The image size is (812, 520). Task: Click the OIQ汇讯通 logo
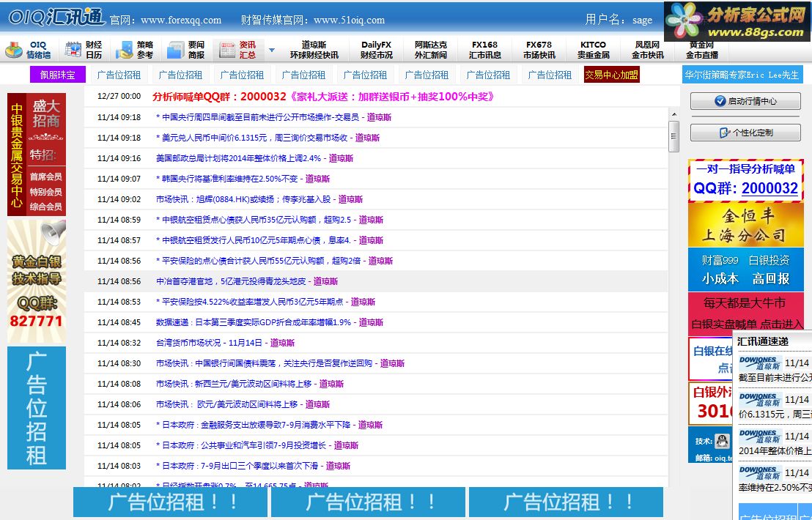(x=56, y=18)
